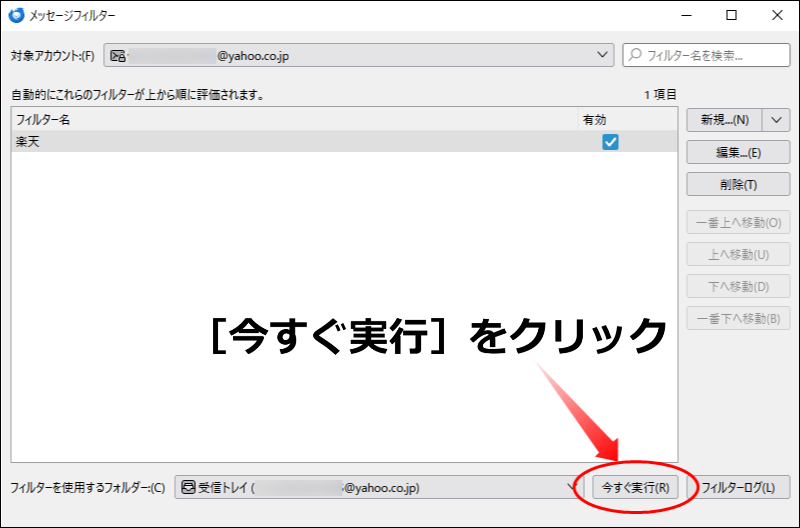Maximize the メッセージフィルター window
The image size is (800, 528).
pyautogui.click(x=731, y=15)
